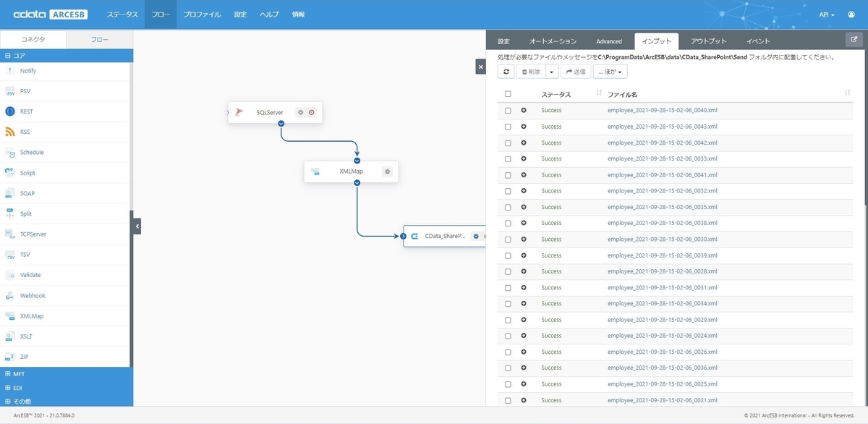Image resolution: width=868 pixels, height=424 pixels.
Task: Switch to the オートメーション tab
Action: pyautogui.click(x=553, y=41)
